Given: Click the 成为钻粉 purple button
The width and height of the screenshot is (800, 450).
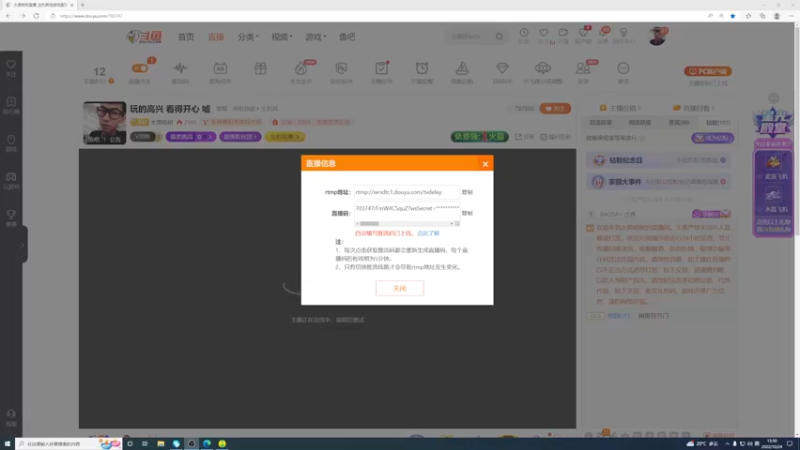Looking at the screenshot, I should click(x=712, y=138).
